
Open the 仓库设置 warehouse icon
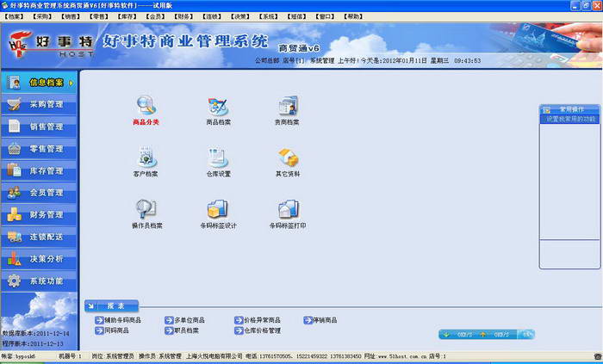pos(218,157)
